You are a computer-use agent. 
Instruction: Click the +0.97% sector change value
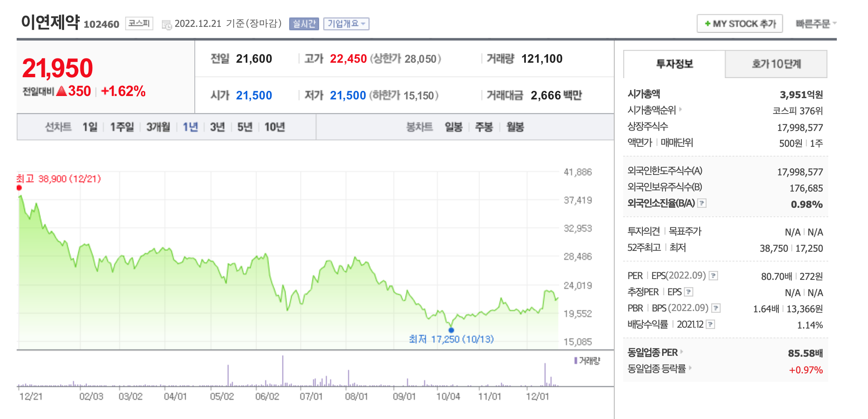point(806,370)
